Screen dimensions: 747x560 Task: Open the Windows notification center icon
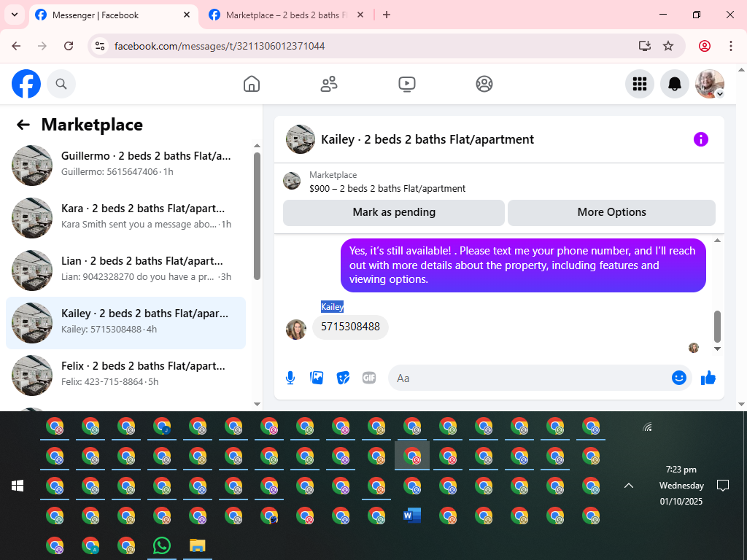pyautogui.click(x=723, y=486)
